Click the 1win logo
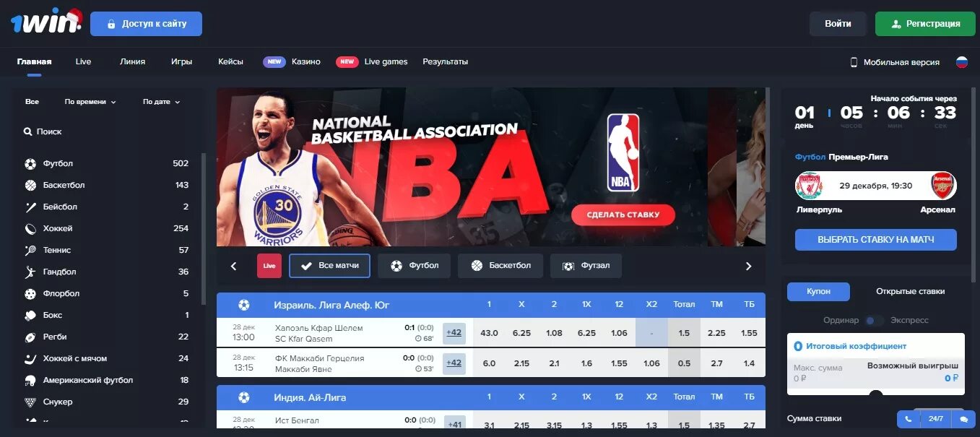 (x=46, y=22)
